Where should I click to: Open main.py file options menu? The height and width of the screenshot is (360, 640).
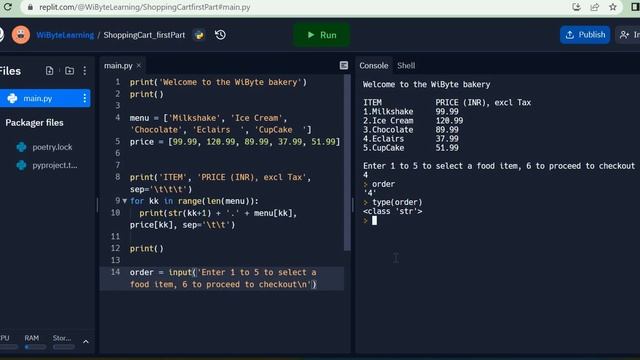point(84,98)
